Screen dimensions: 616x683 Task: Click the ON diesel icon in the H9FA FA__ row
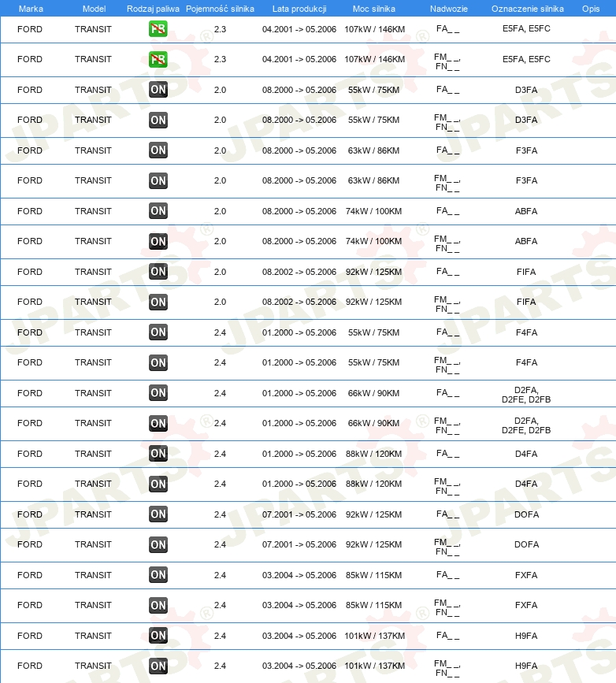pos(158,635)
